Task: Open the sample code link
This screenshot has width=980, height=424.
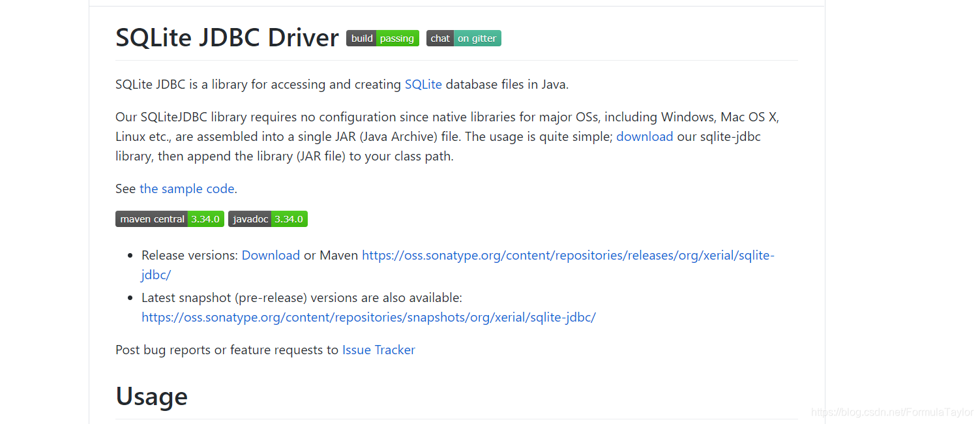Action: pyautogui.click(x=186, y=189)
